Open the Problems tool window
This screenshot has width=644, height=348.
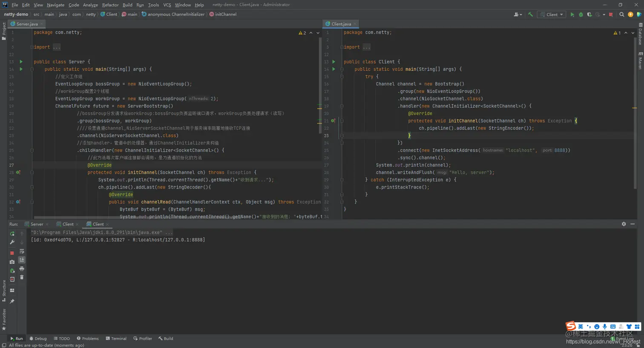pos(87,339)
